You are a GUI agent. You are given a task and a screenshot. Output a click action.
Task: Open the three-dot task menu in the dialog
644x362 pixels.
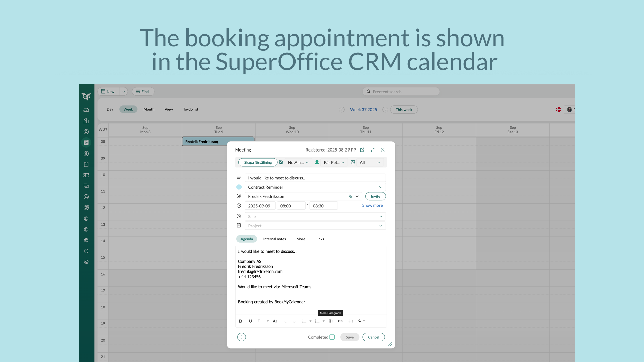[241, 337]
